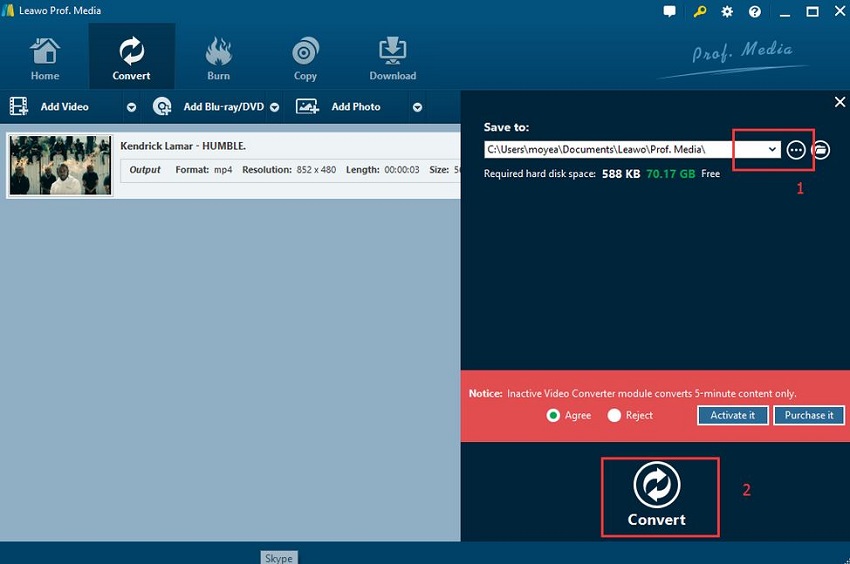Click the Skype taskbar label
Image resolution: width=850 pixels, height=564 pixels.
(279, 558)
